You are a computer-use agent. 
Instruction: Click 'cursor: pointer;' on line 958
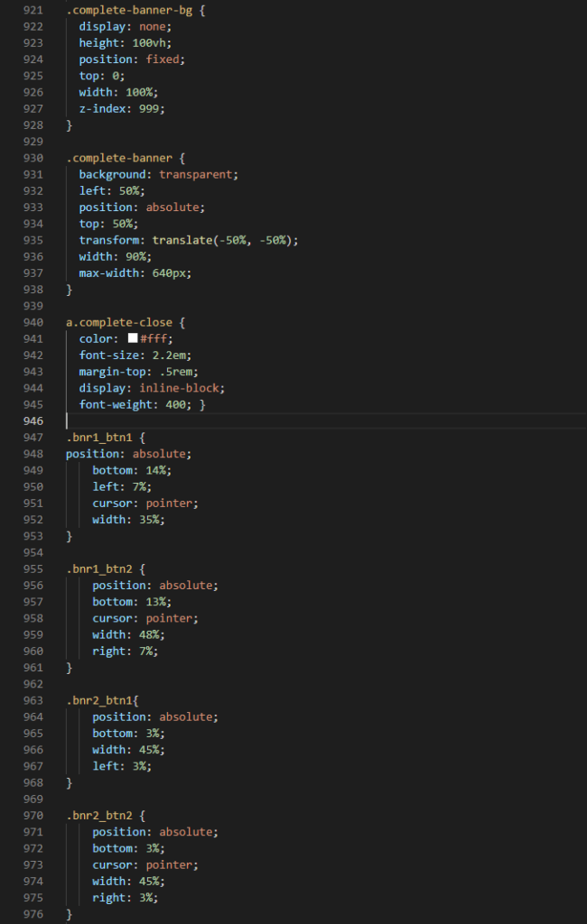point(145,618)
